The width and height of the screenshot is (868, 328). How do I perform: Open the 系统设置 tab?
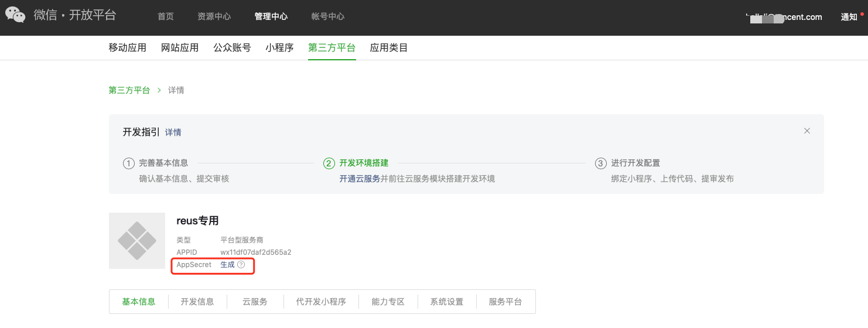(447, 302)
